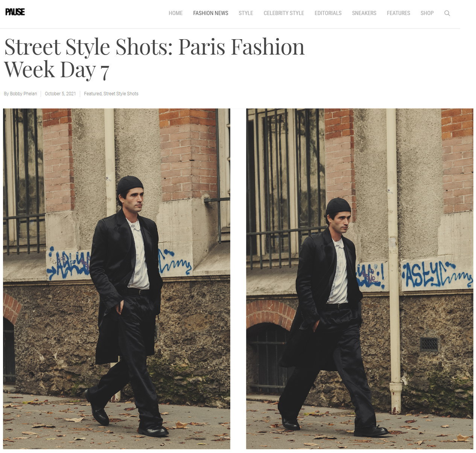
Task: Go to the FEATURES page
Action: (398, 13)
